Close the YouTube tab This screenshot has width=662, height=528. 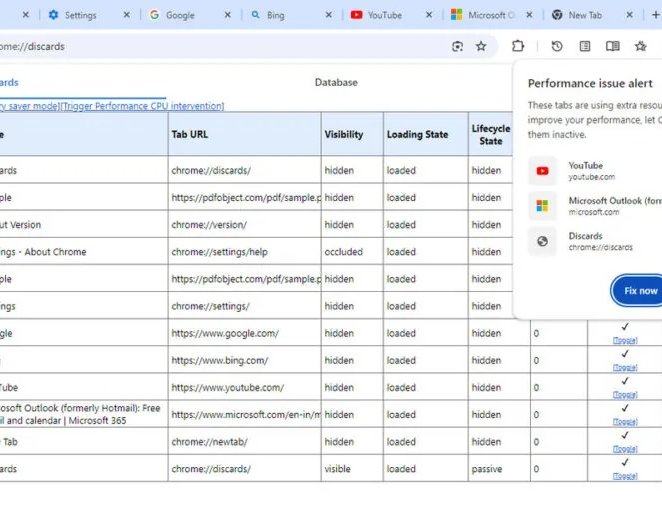point(429,15)
